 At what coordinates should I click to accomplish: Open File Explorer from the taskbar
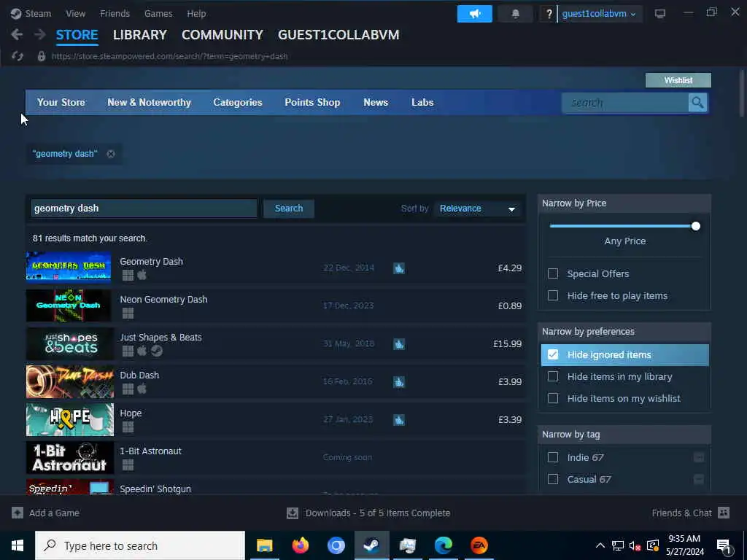(264, 545)
